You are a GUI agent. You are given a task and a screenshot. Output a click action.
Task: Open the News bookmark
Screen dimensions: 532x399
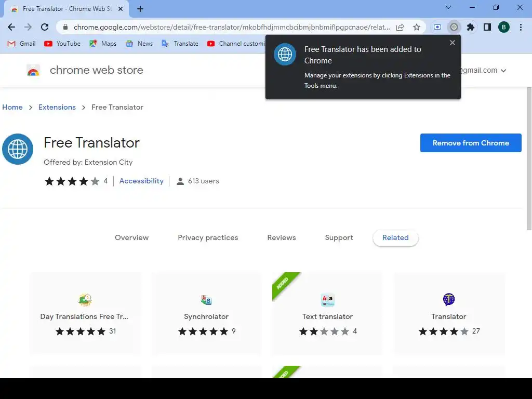pyautogui.click(x=139, y=44)
